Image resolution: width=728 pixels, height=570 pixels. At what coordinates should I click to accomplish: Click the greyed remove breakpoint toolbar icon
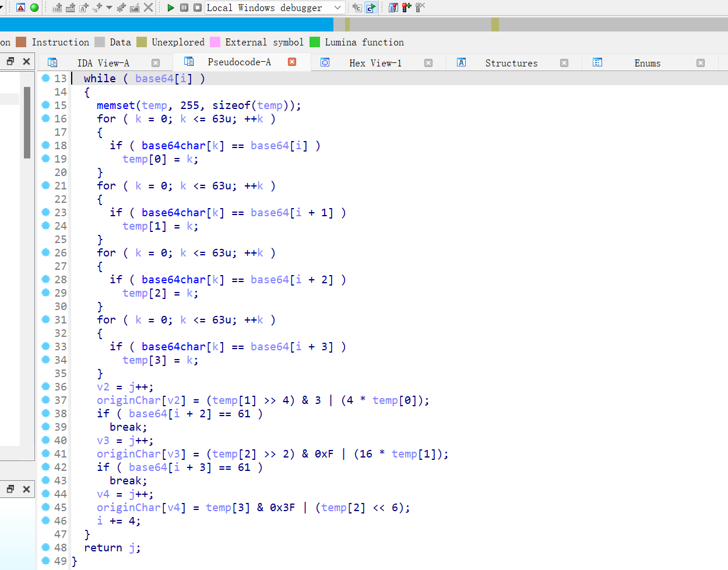[x=420, y=8]
